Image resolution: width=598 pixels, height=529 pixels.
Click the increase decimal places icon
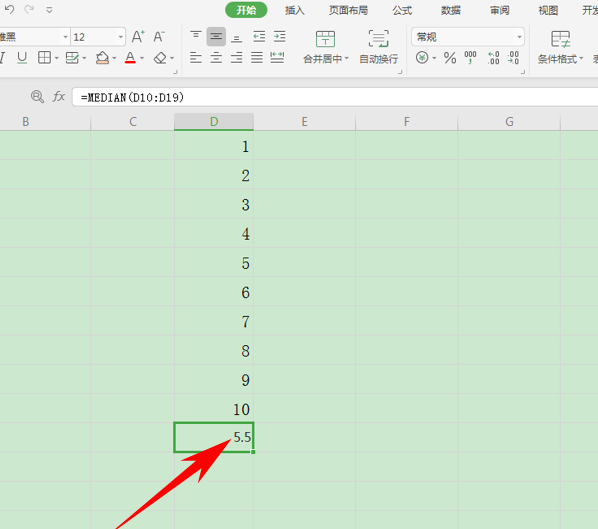pos(493,58)
